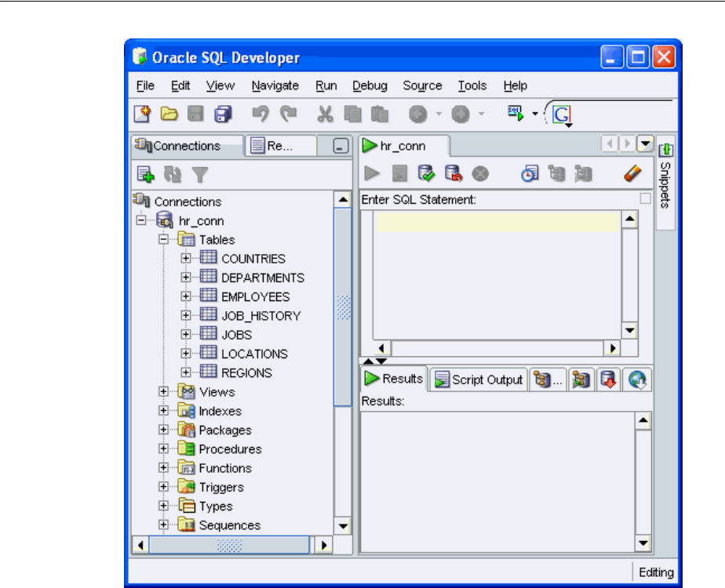Image resolution: width=725 pixels, height=588 pixels.
Task: Click the DBMS Output red arrow tab icon
Action: point(609,379)
